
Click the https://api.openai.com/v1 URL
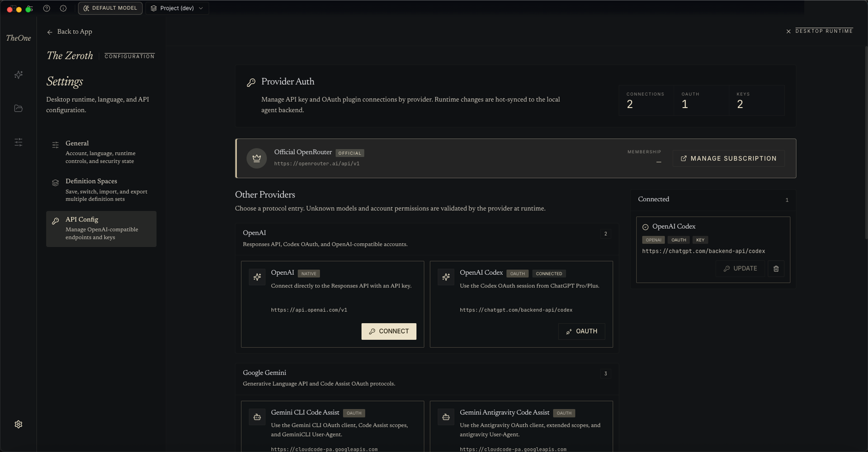click(309, 310)
